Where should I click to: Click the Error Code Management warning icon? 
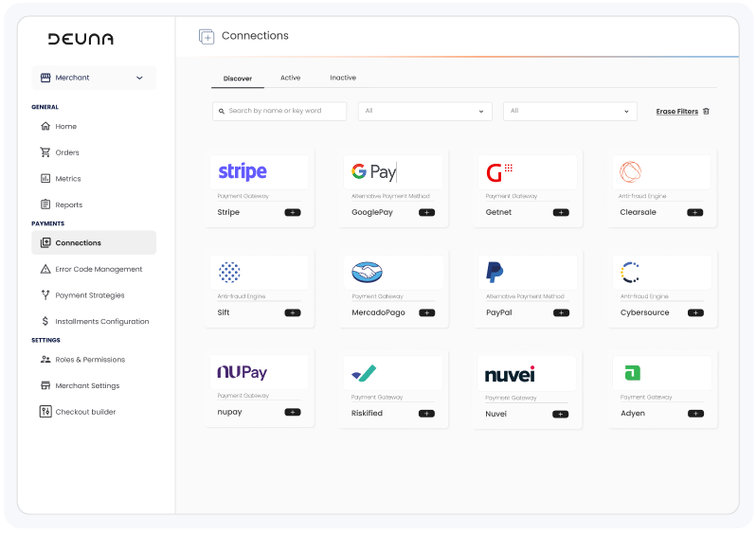pos(45,269)
